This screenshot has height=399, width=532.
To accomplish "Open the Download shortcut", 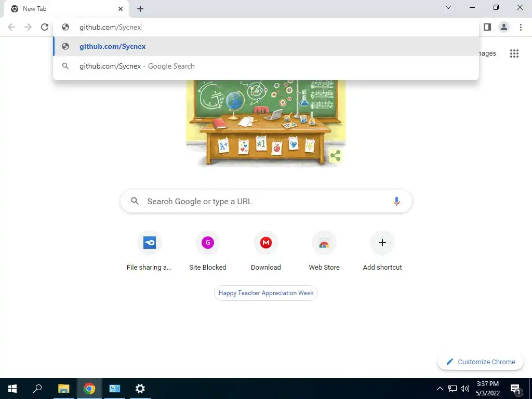I will (x=266, y=251).
